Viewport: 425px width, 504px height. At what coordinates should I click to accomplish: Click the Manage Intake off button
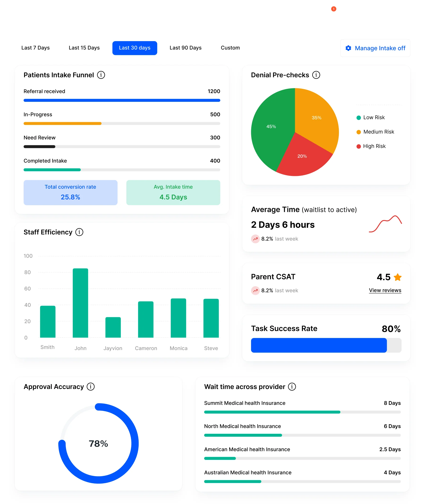click(375, 48)
